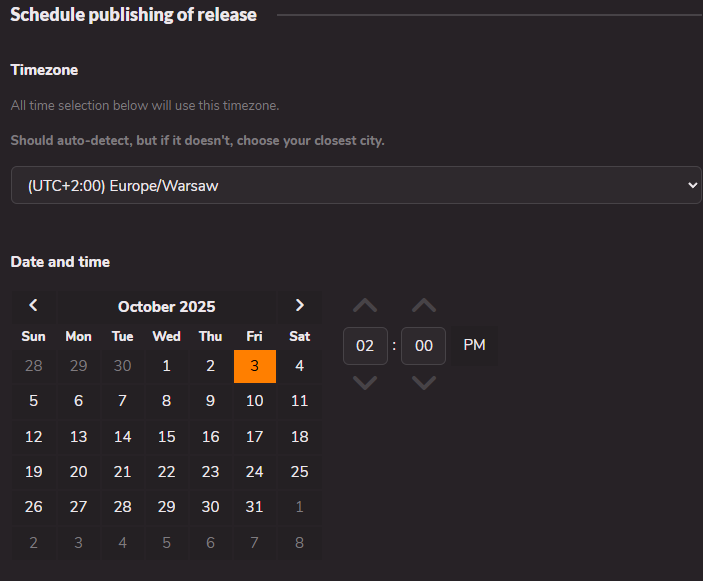Select Saturday October 25

(299, 471)
